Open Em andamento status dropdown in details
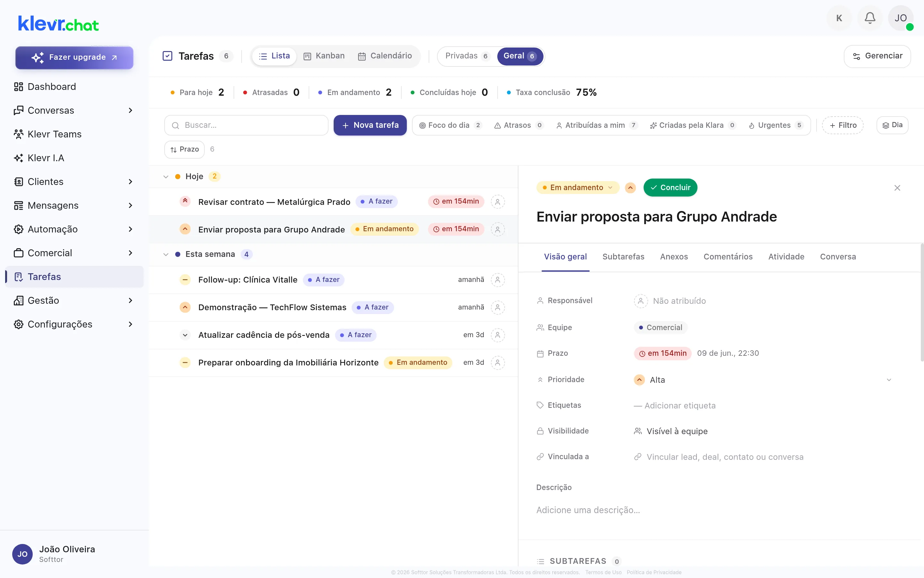 [578, 188]
